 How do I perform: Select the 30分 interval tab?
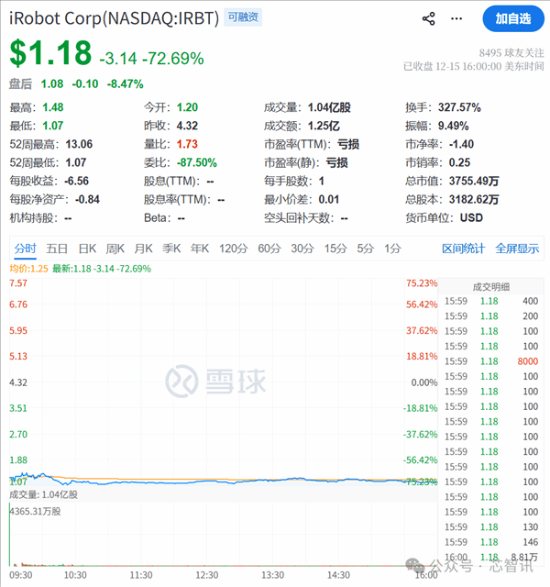pos(302,249)
